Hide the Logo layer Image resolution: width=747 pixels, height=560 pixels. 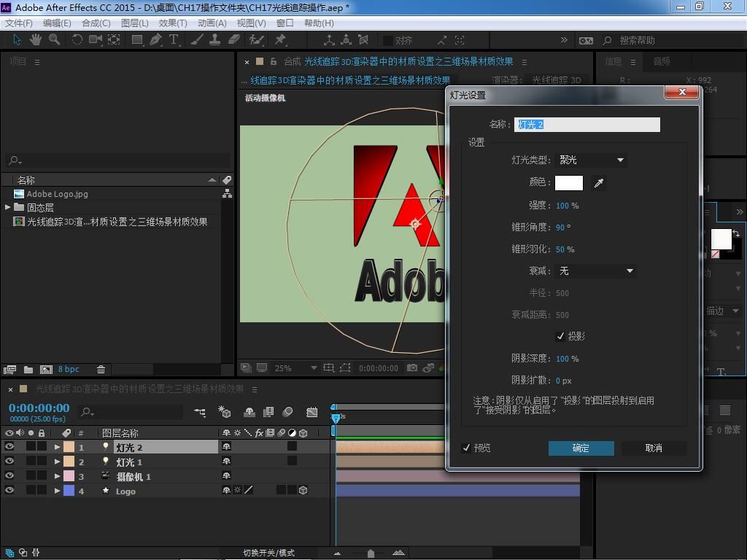9,490
